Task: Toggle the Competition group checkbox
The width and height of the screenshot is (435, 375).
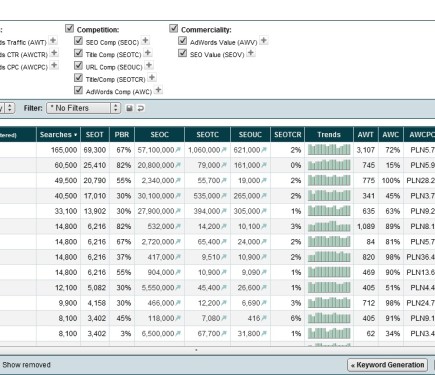Action: tap(69, 28)
